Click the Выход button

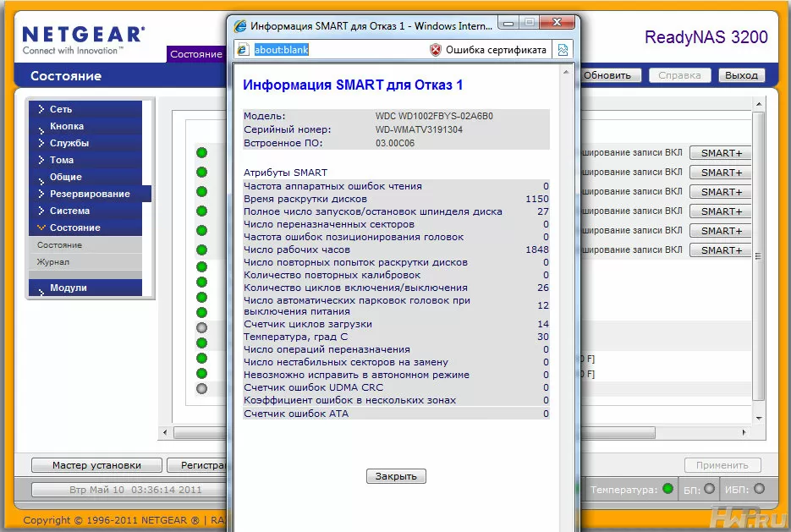[741, 75]
